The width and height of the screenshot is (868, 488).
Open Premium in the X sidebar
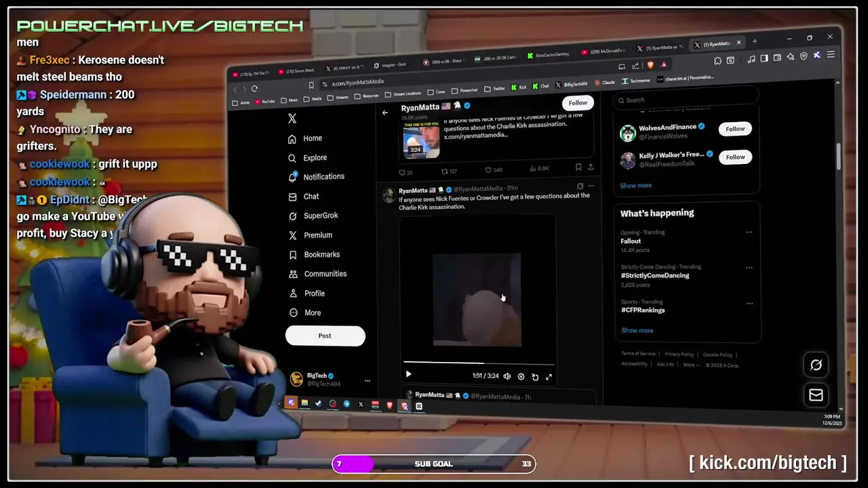[310, 235]
